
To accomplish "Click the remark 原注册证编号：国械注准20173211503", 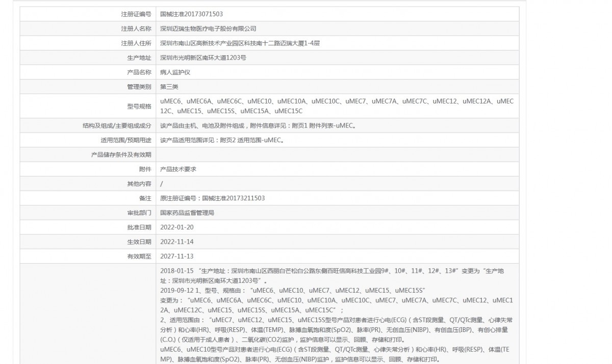I will click(212, 198).
